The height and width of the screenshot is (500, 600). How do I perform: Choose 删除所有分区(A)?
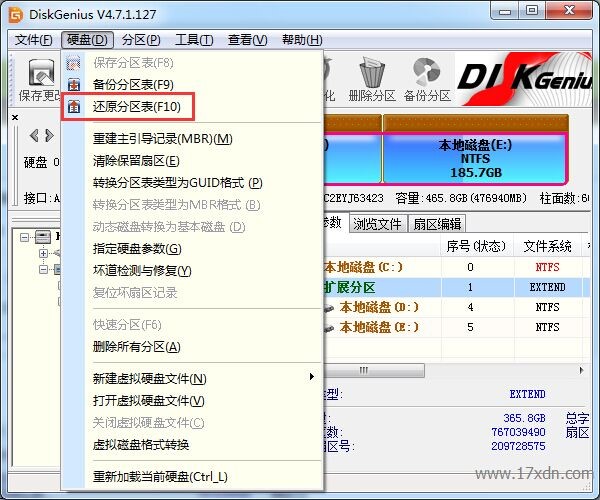(192, 347)
